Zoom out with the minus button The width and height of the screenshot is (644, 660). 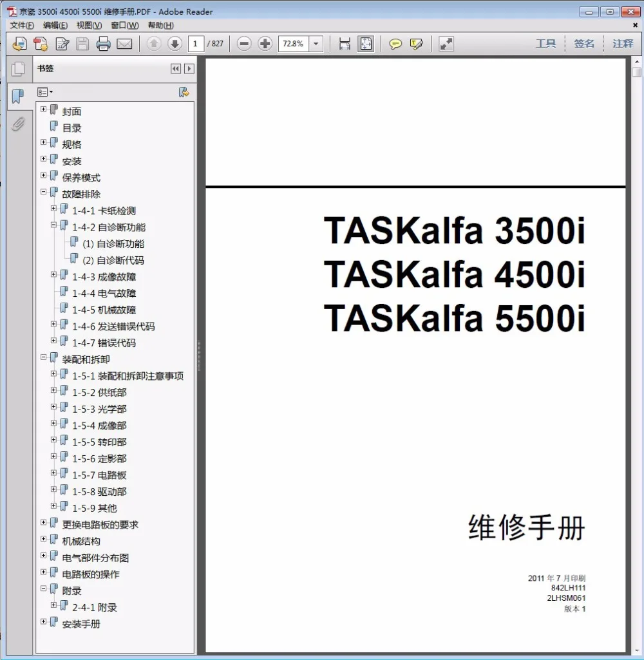click(244, 43)
